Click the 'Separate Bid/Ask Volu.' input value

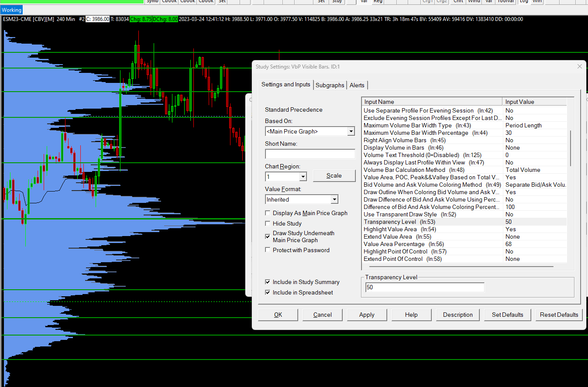536,185
